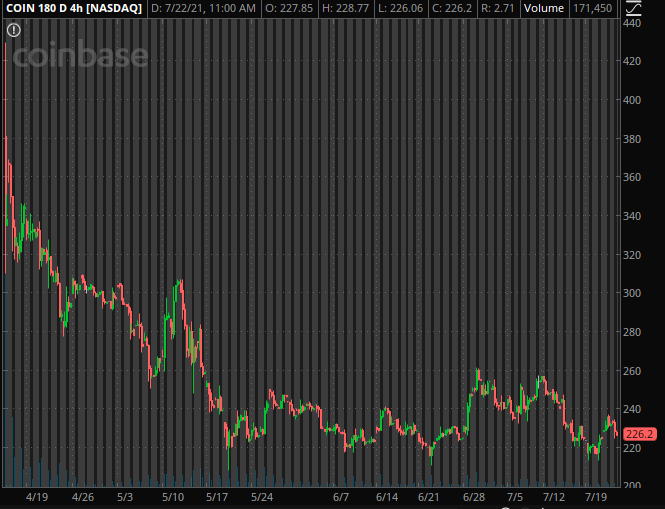Click the 7/5 date on time axis
Image resolution: width=665 pixels, height=509 pixels.
pyautogui.click(x=515, y=497)
